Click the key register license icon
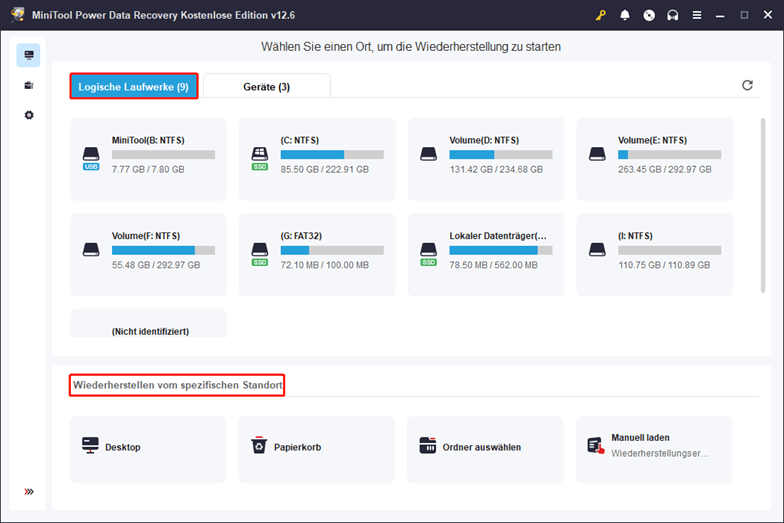This screenshot has width=784, height=523. click(x=600, y=15)
